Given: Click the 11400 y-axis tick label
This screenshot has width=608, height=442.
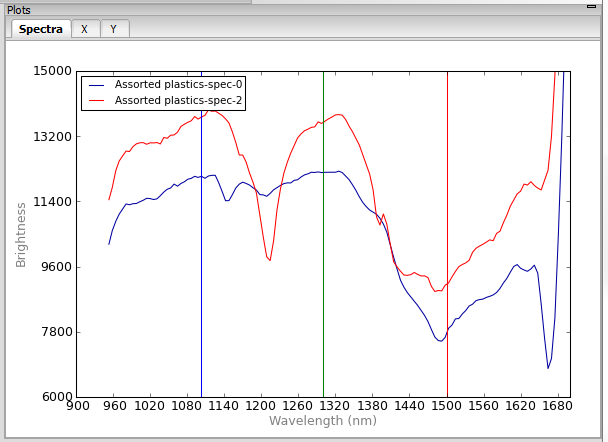Looking at the screenshot, I should click(52, 202).
